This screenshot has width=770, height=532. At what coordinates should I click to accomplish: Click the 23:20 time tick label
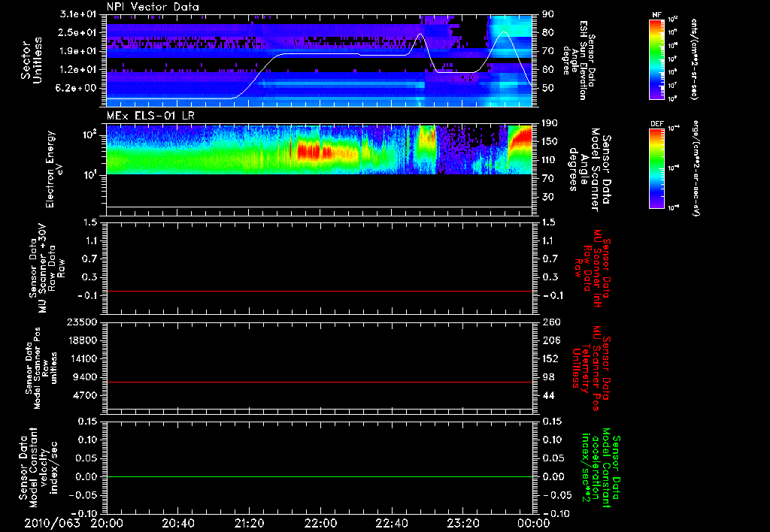click(x=462, y=523)
